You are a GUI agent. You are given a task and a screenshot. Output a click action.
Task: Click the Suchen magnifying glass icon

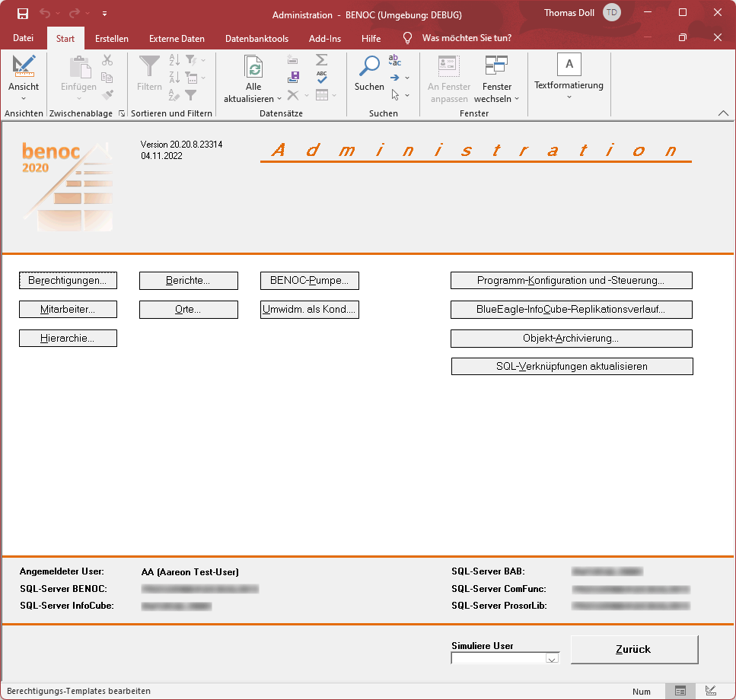tap(369, 68)
